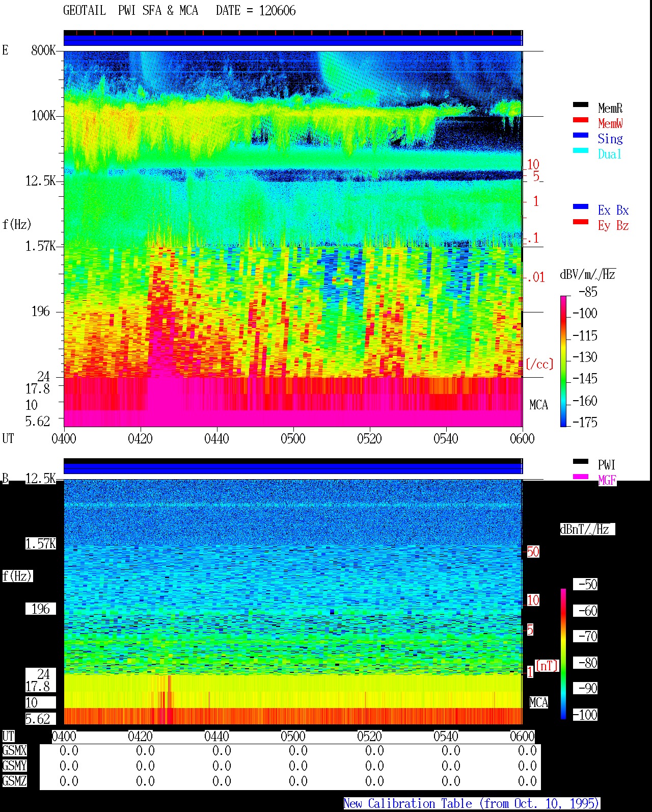This screenshot has width=652, height=812.
Task: Click the 0440 time tick under B panel
Action: (216, 736)
